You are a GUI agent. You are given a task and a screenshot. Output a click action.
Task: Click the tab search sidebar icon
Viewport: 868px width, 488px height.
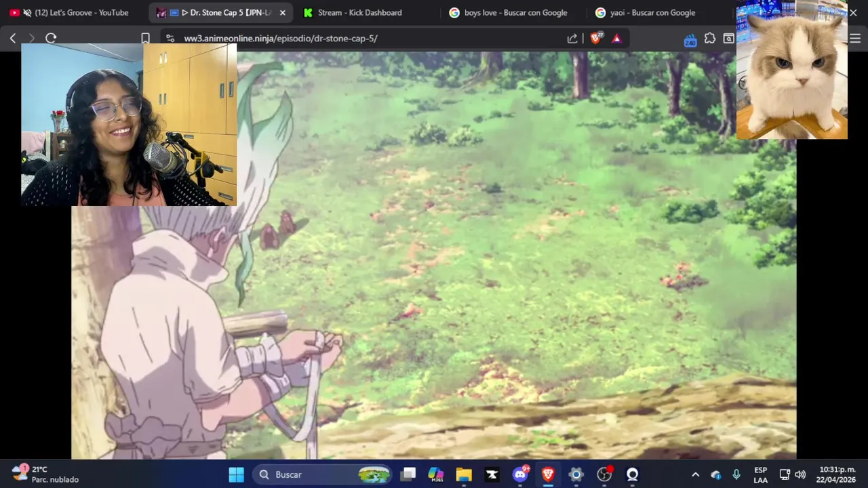[728, 38]
